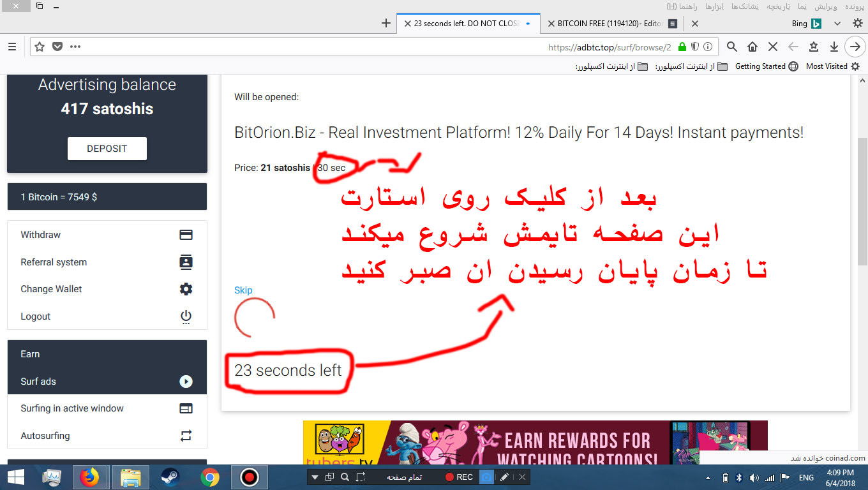Open the Downloads arrow icon
This screenshot has height=490, width=868.
click(x=834, y=47)
